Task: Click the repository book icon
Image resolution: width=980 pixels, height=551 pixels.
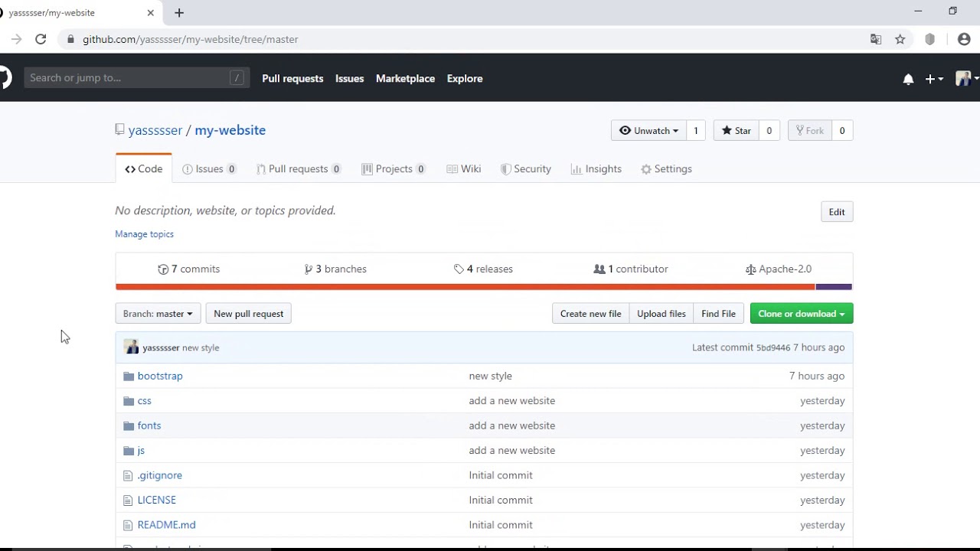Action: (119, 130)
